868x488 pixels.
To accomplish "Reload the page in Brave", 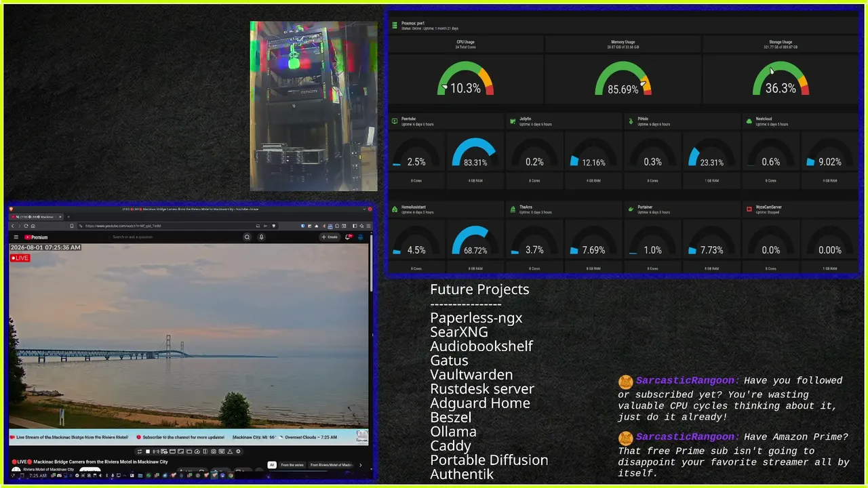I will point(26,226).
